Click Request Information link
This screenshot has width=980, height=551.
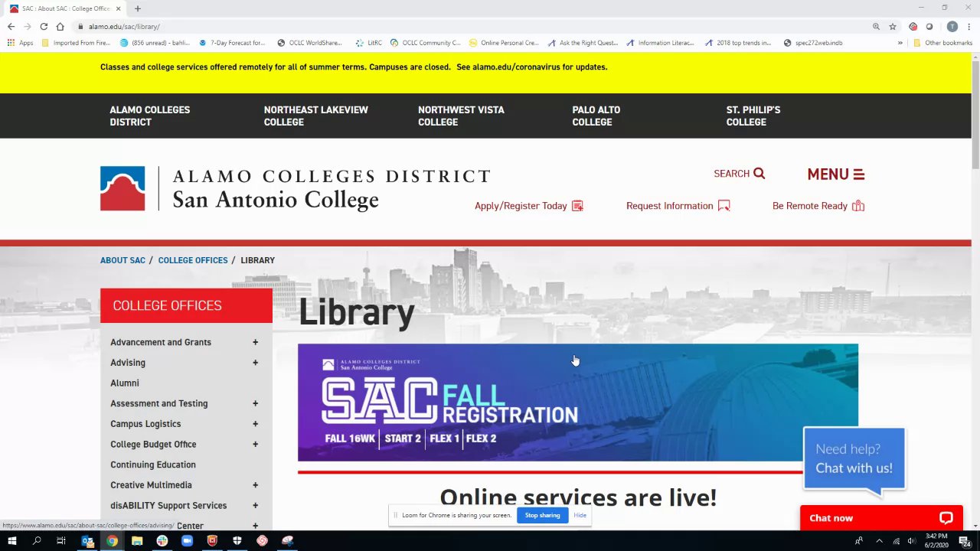(x=678, y=206)
